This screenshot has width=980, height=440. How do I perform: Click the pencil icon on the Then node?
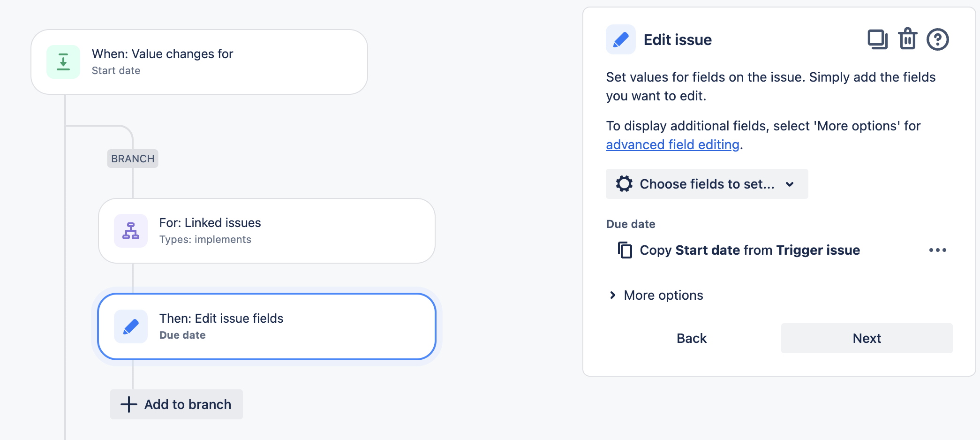[x=130, y=326]
